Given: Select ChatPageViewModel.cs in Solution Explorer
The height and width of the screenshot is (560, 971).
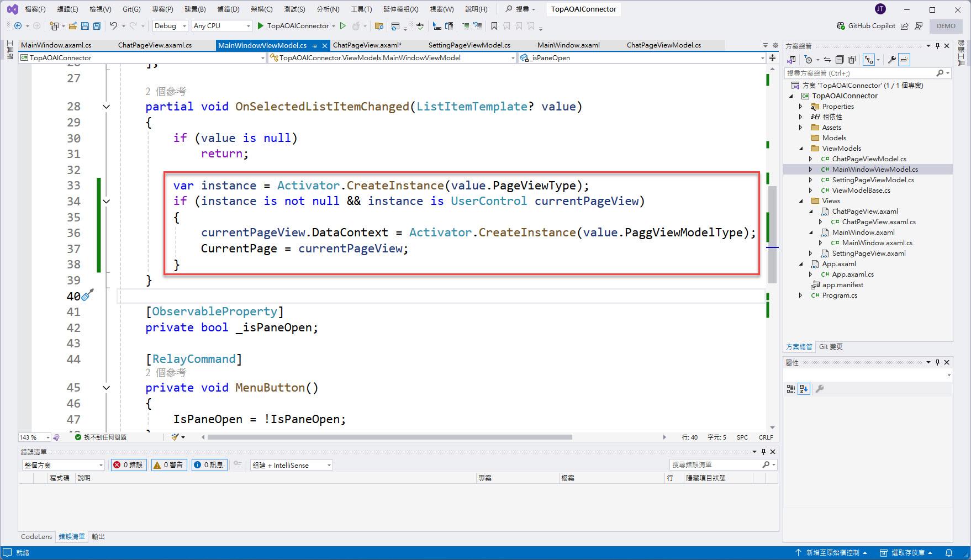Looking at the screenshot, I should coord(869,159).
